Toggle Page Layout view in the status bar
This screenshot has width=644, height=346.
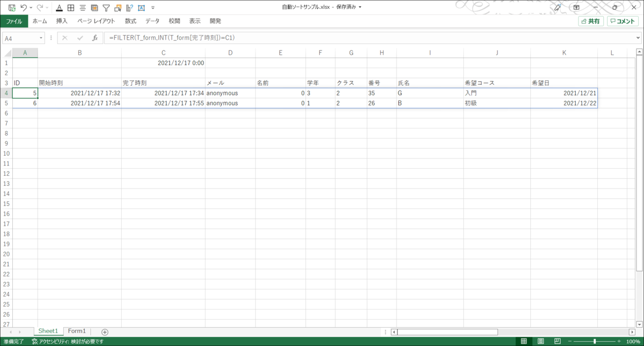pos(541,341)
